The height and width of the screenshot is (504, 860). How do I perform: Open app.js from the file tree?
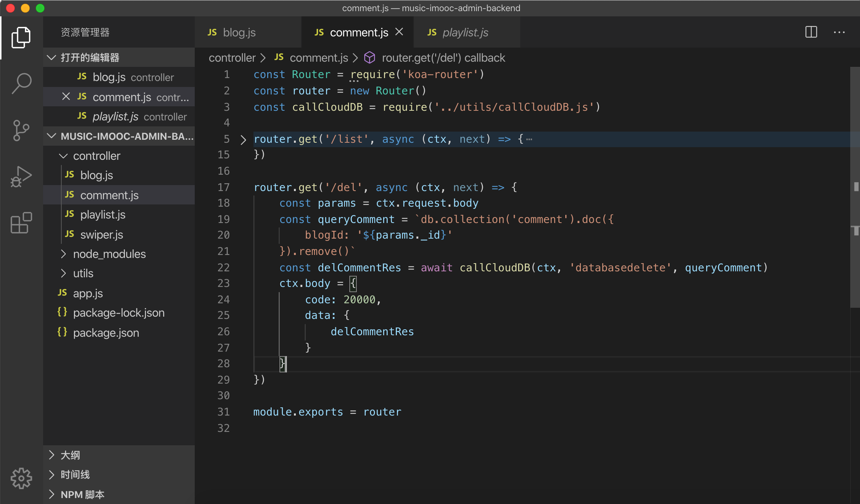point(88,294)
